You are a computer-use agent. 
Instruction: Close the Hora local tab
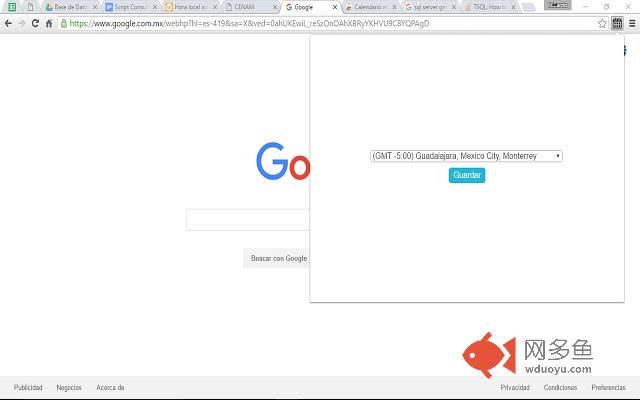[x=215, y=7]
